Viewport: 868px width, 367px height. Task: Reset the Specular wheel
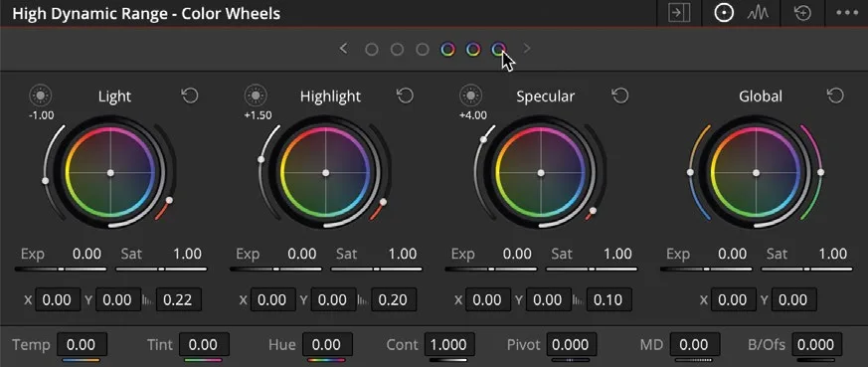[620, 96]
